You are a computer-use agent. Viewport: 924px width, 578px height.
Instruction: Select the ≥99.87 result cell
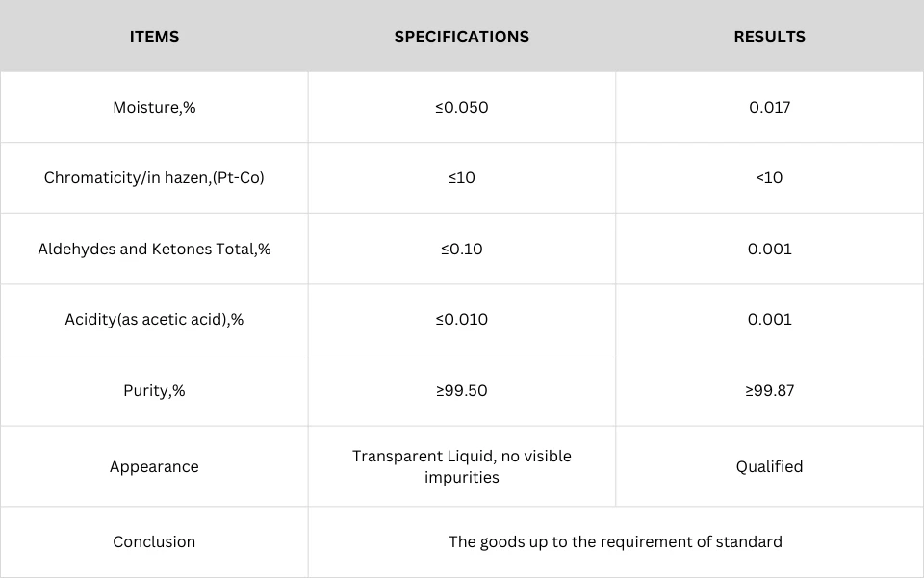(x=769, y=390)
